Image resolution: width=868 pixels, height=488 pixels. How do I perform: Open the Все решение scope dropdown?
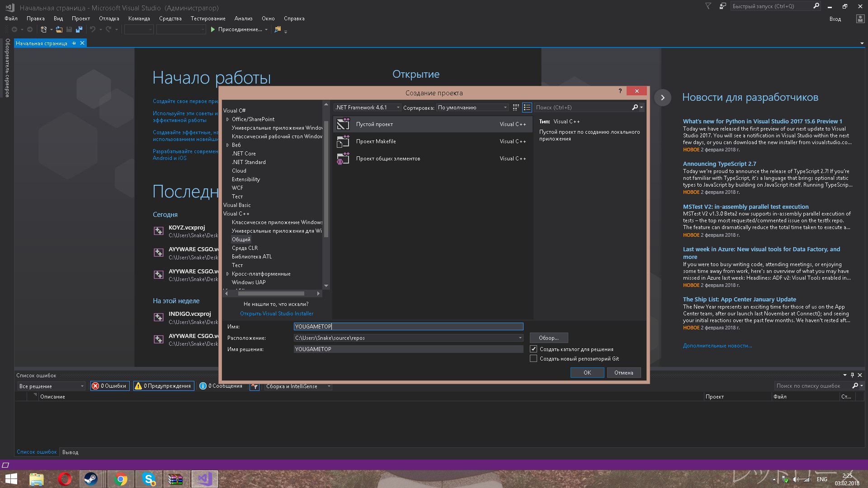[52, 386]
